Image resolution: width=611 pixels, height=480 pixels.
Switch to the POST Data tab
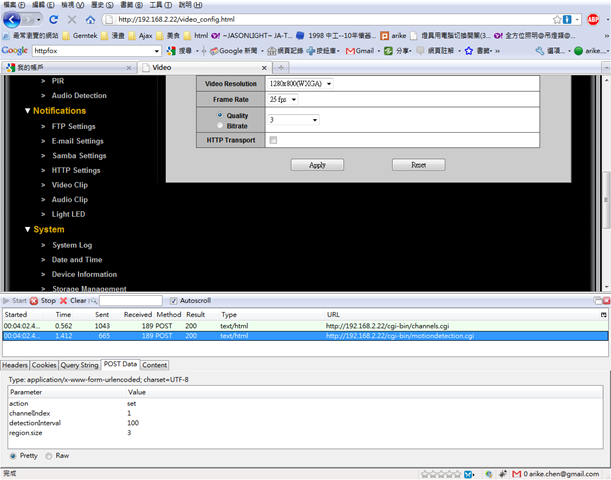(x=120, y=364)
